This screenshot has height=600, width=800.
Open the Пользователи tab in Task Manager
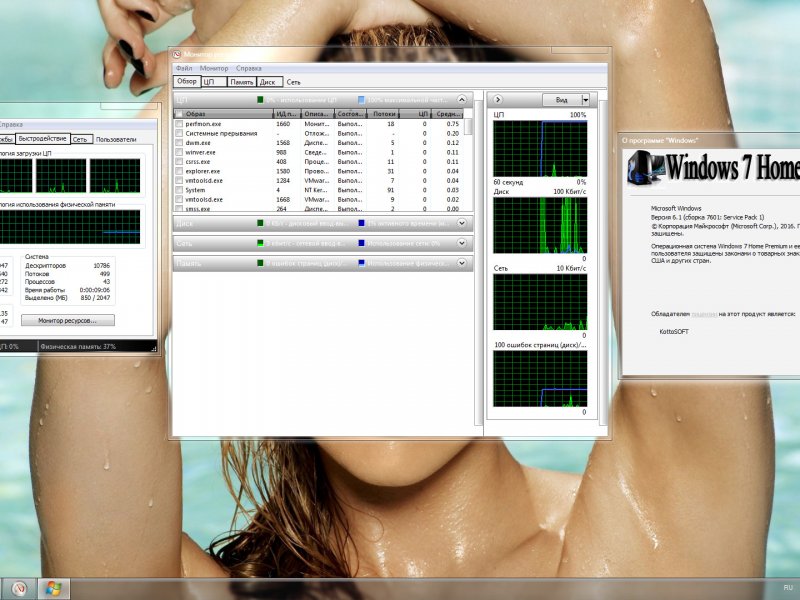tap(116, 139)
